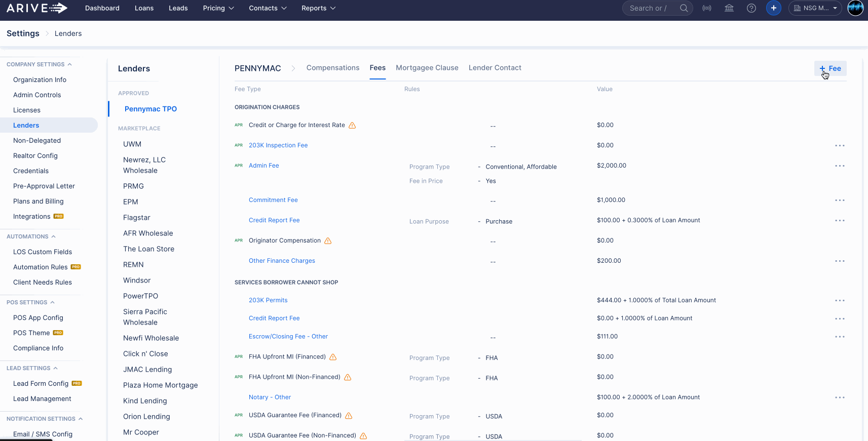The width and height of the screenshot is (868, 441).
Task: Open the Escrow/Closing Fee - Other link
Action: [288, 337]
